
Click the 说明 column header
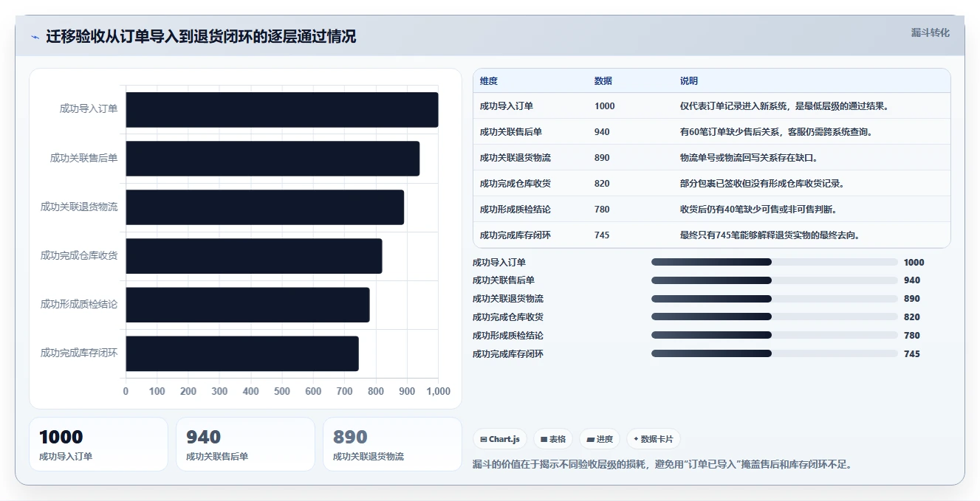click(689, 81)
